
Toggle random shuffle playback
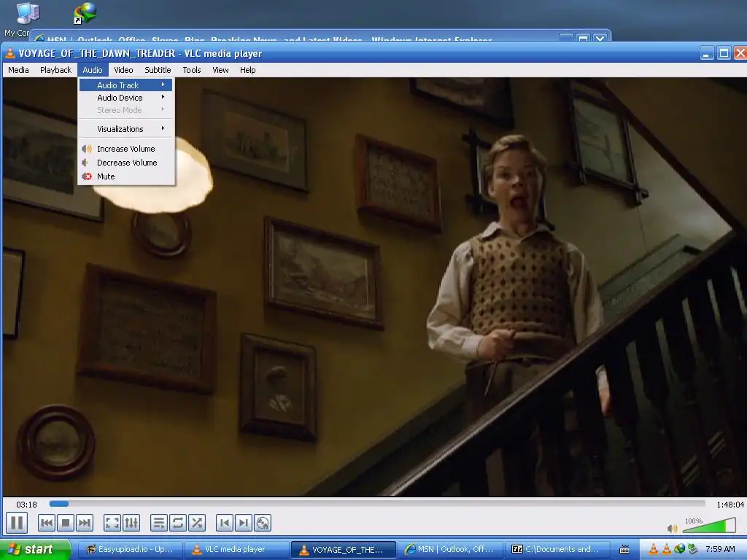[197, 523]
